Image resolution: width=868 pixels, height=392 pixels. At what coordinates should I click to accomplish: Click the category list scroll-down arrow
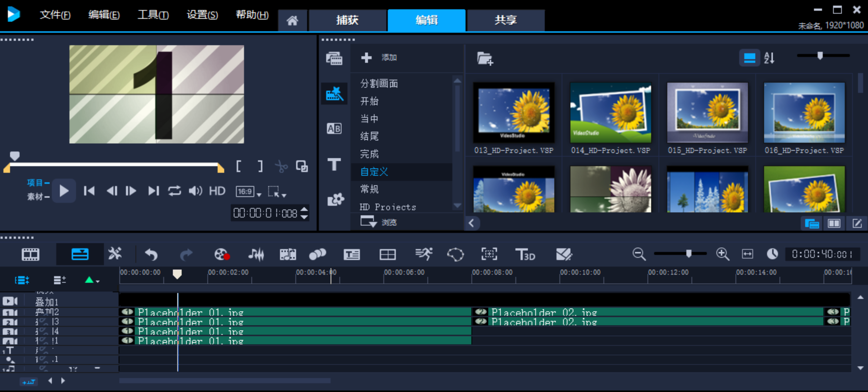[458, 206]
